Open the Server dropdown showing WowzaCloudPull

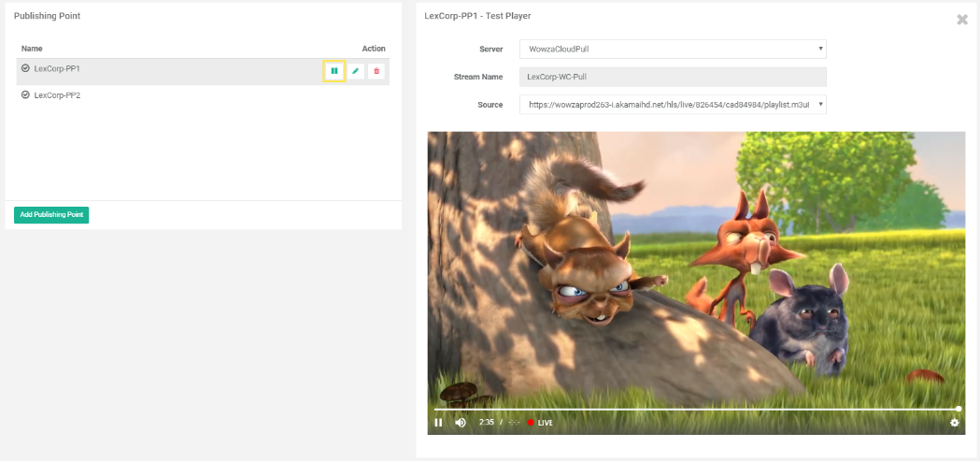point(673,49)
